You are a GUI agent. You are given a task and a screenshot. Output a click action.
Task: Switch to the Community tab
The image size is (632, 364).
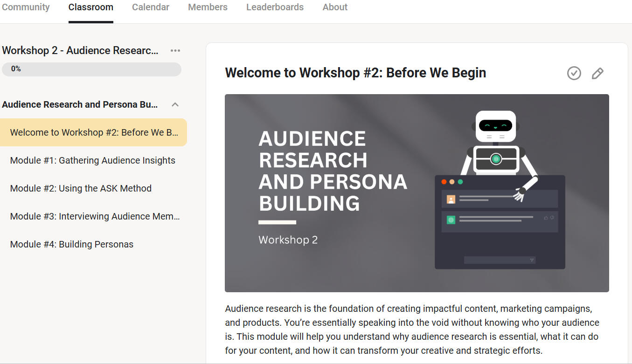(26, 7)
